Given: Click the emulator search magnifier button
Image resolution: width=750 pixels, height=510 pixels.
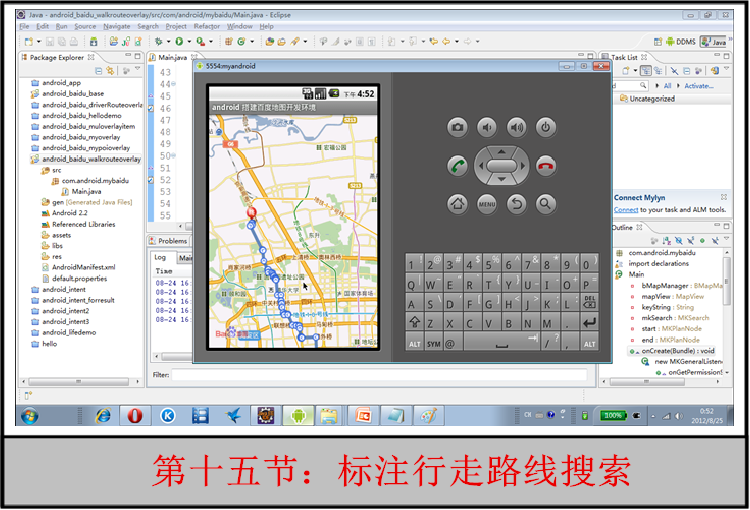Looking at the screenshot, I should pos(546,204).
